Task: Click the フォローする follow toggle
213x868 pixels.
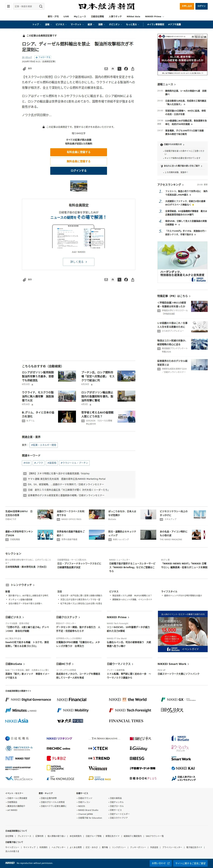Action: click(x=43, y=57)
